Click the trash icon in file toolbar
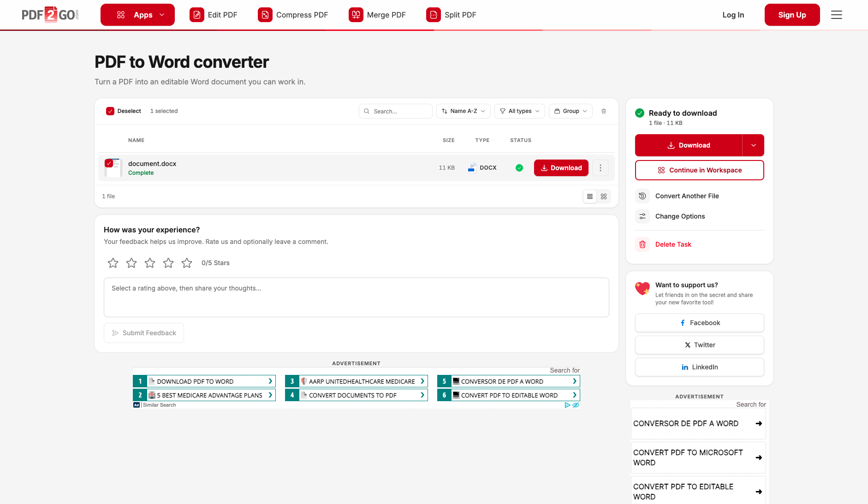 [604, 111]
